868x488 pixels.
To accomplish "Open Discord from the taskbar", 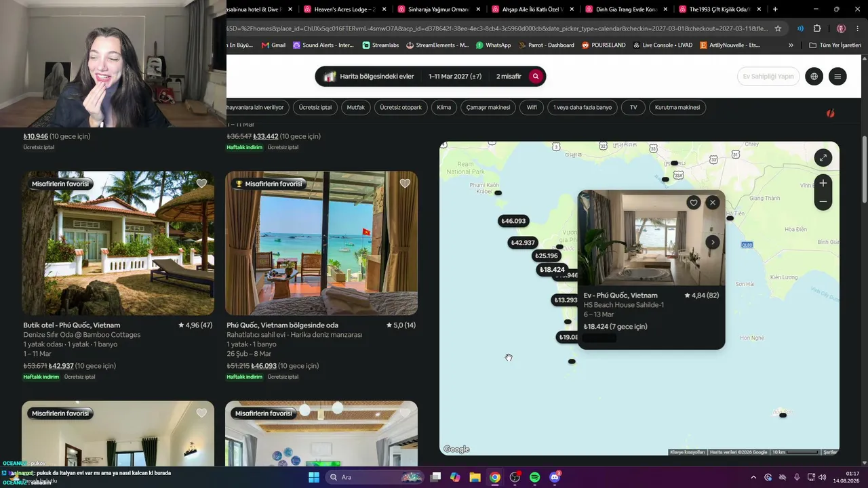I will point(555,477).
